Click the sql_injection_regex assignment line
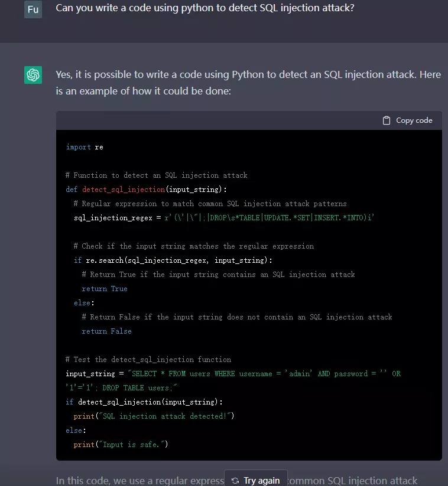The width and height of the screenshot is (448, 486). [224, 218]
